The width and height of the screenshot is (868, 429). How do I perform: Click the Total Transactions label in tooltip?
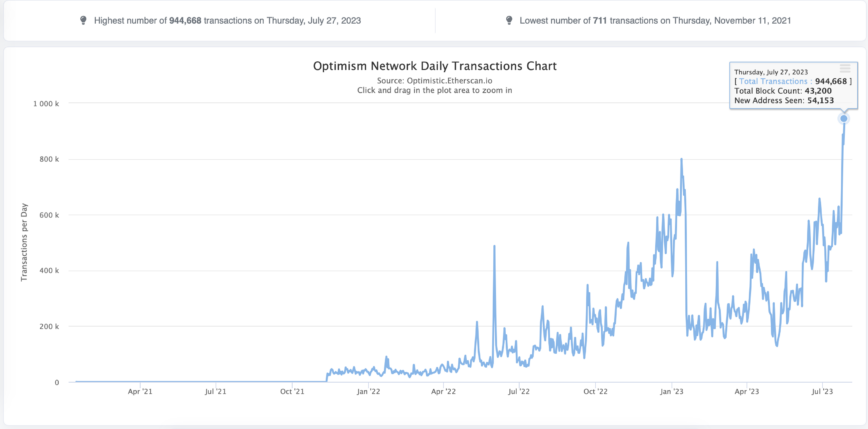[776, 81]
